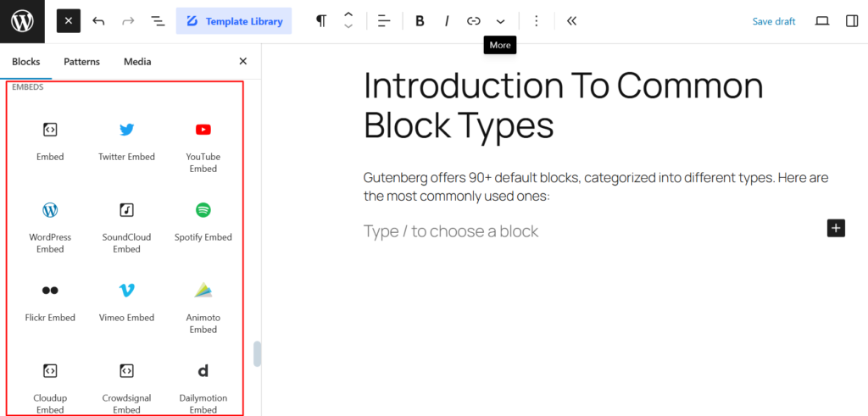Toggle bold formatting
This screenshot has height=416, width=868.
point(420,21)
